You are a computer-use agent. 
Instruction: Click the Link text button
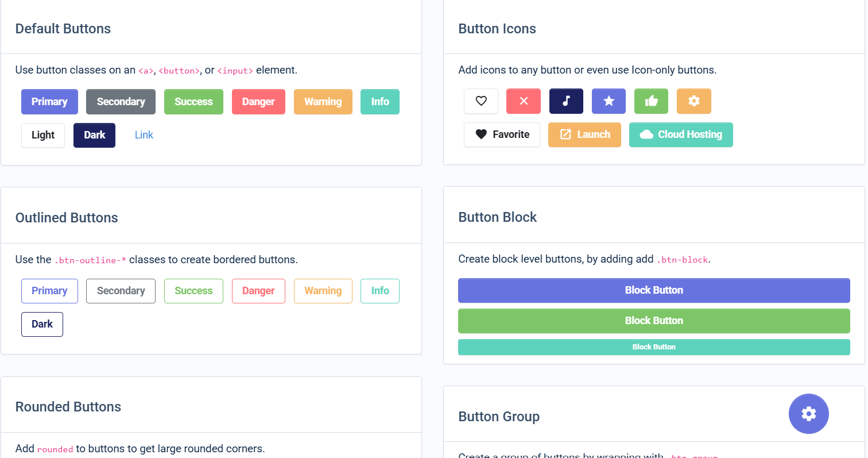pos(144,135)
